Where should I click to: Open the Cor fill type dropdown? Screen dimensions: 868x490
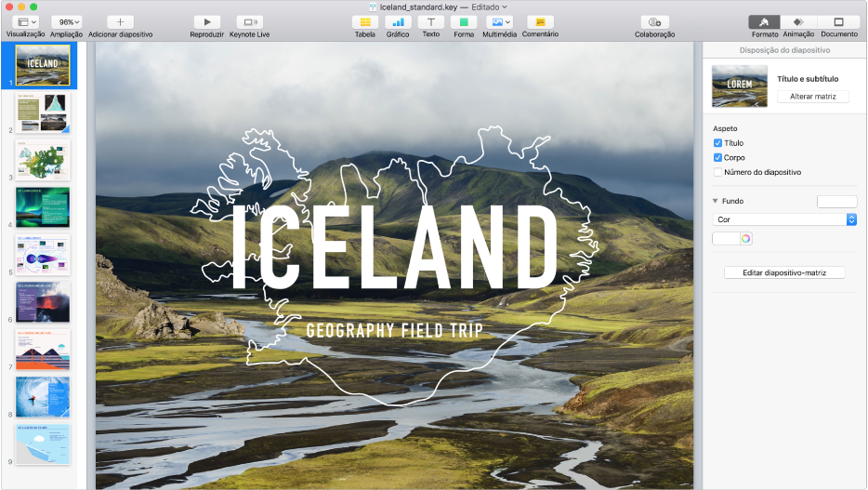[784, 219]
